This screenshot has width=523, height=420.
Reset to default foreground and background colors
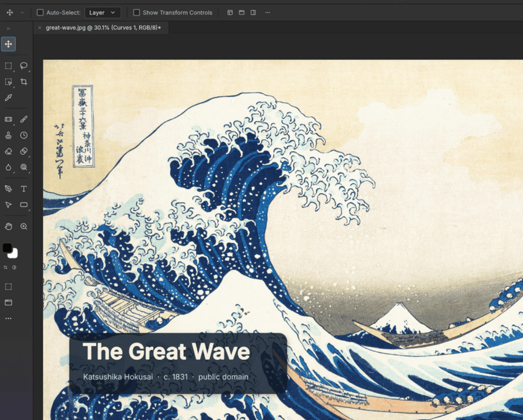coord(14,267)
